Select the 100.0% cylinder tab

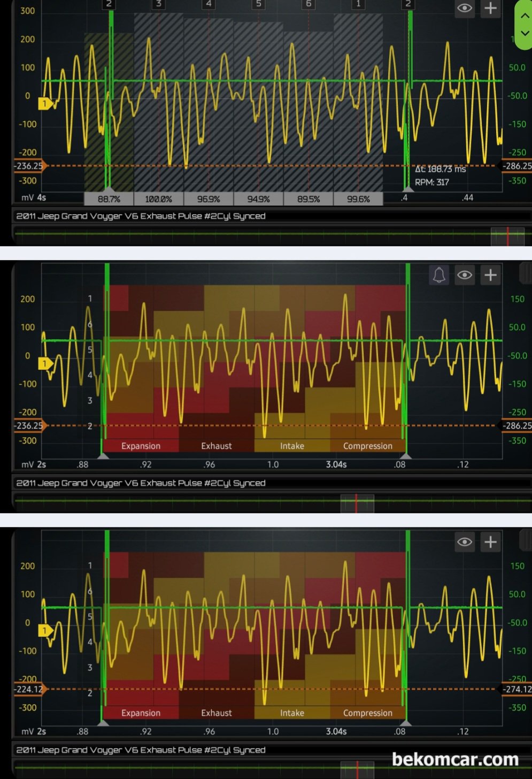click(x=158, y=199)
